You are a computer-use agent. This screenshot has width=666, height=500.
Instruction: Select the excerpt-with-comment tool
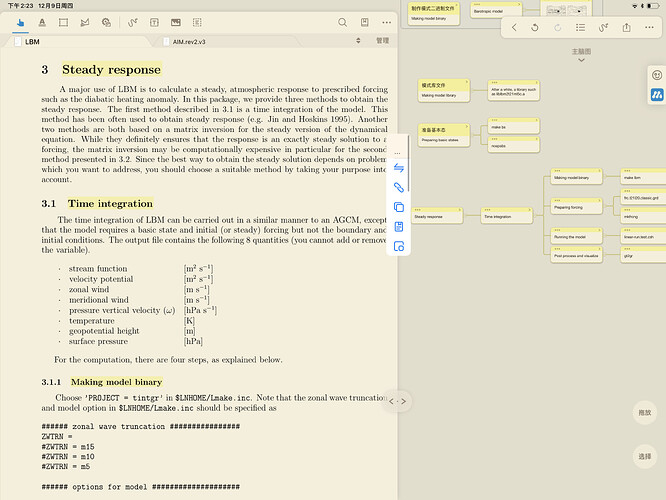[106, 23]
